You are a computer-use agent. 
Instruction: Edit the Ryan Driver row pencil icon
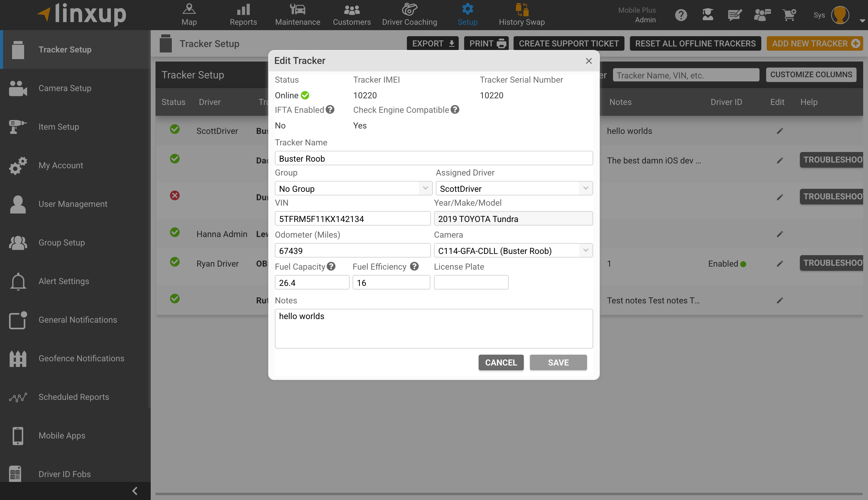click(x=780, y=263)
